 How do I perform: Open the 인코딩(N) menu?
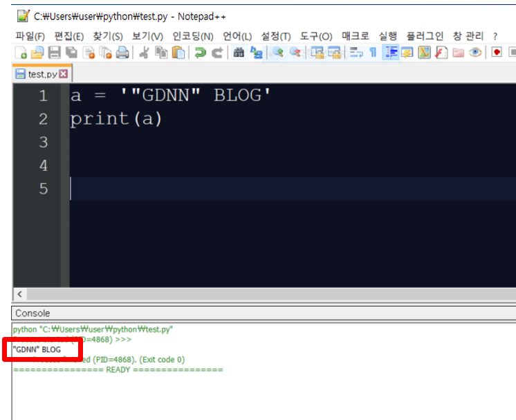point(193,36)
